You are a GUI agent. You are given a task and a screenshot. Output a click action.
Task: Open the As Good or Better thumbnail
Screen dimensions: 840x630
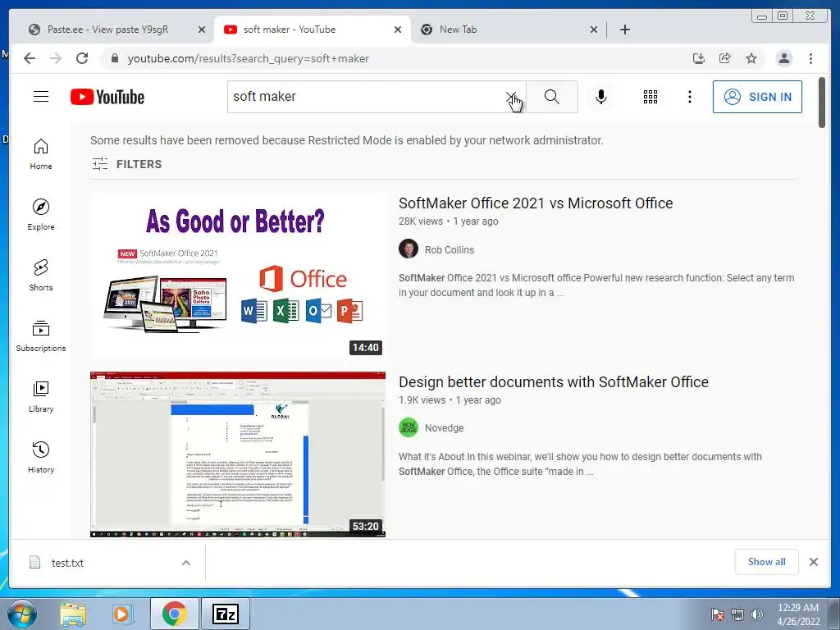(x=238, y=276)
